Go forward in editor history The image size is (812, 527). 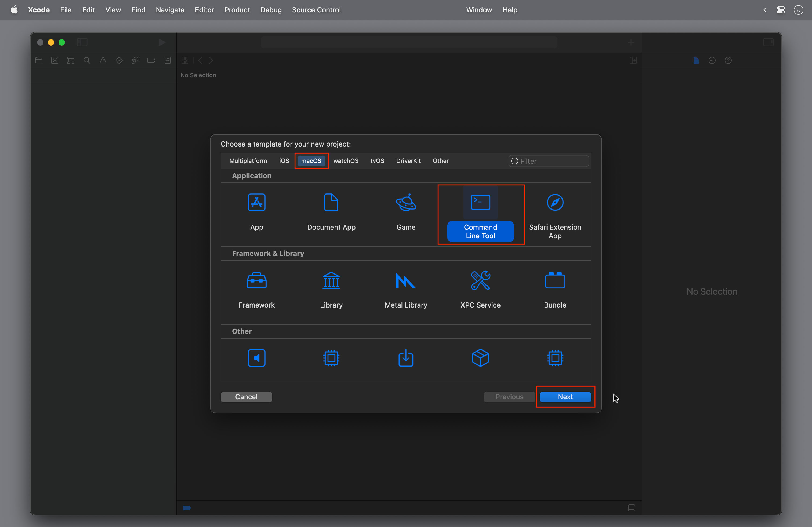(x=211, y=60)
